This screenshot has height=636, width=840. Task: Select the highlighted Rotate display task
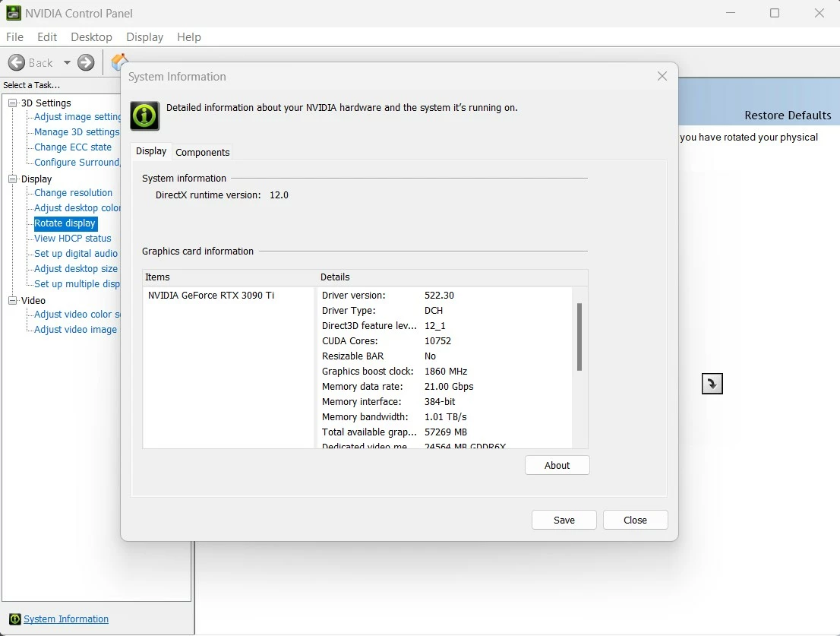click(x=65, y=223)
